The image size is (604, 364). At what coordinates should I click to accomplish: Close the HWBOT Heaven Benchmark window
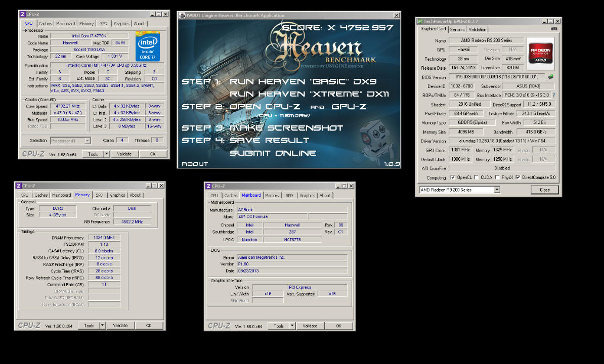397,15
